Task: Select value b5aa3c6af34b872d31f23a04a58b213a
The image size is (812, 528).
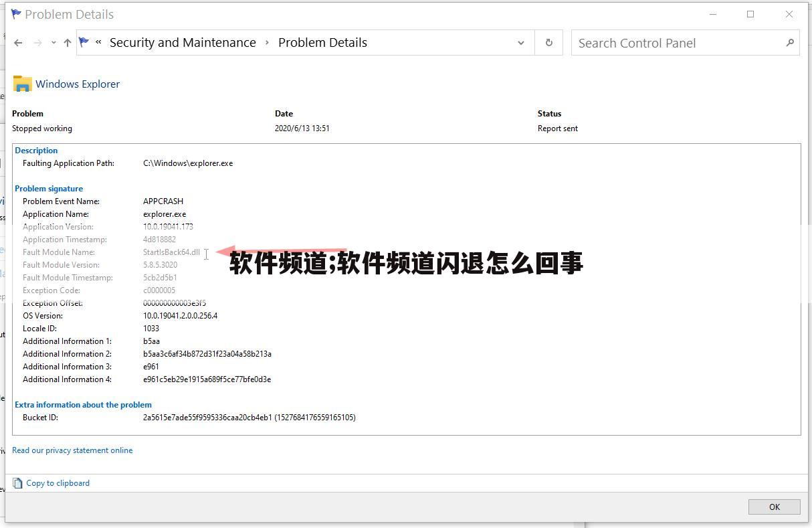Action: 207,354
